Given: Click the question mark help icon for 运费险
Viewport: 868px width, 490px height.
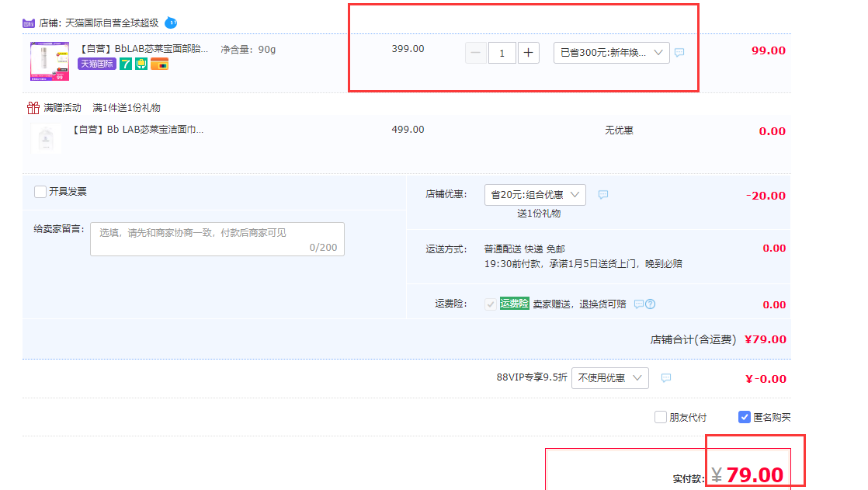Looking at the screenshot, I should [651, 304].
